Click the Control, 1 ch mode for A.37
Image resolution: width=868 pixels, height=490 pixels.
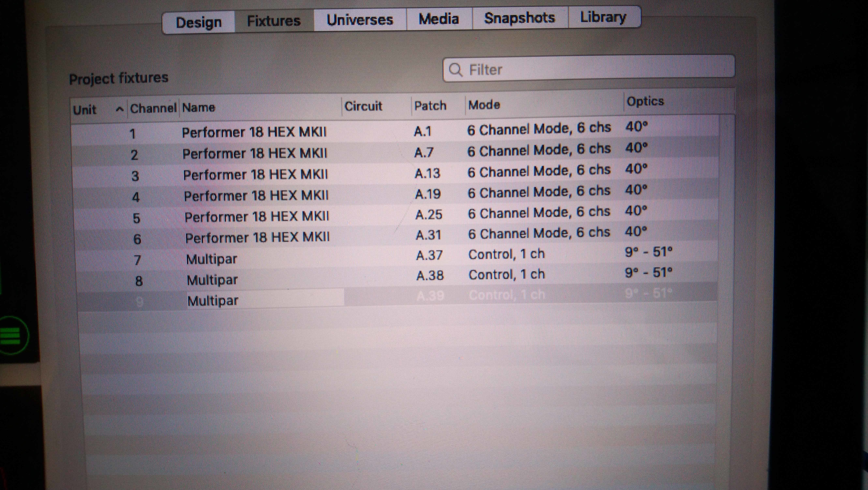(x=506, y=254)
